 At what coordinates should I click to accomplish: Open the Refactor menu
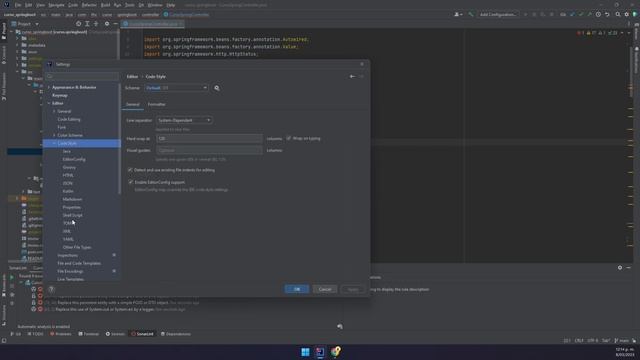pyautogui.click(x=89, y=5)
